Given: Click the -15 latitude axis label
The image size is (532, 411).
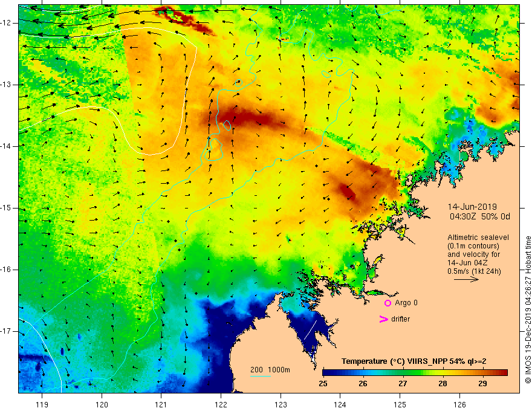Looking at the screenshot, I should click(6, 208).
